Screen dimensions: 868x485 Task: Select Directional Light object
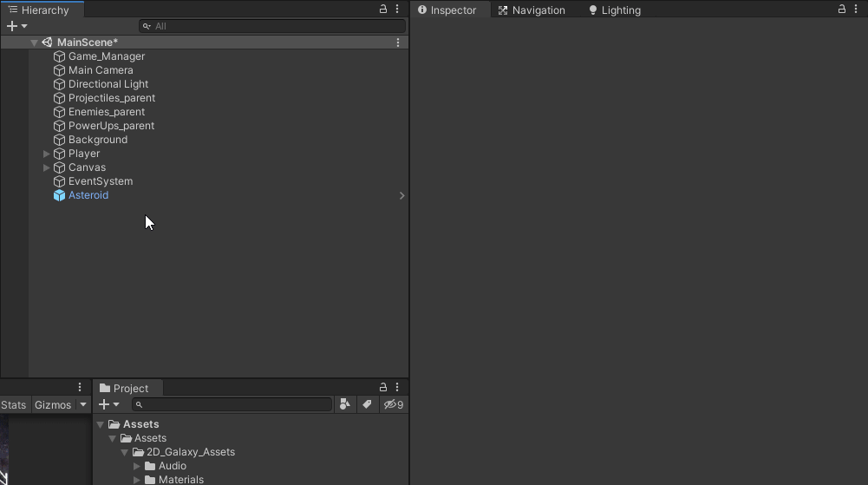pos(108,84)
